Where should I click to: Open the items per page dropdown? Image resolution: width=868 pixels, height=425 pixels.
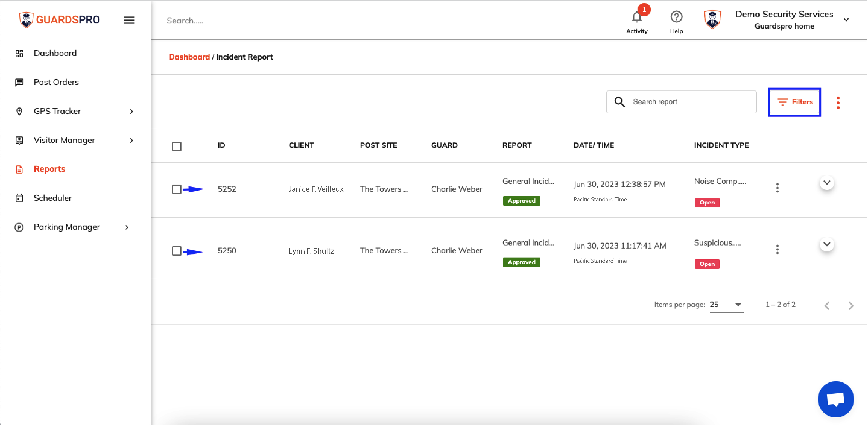click(x=726, y=305)
